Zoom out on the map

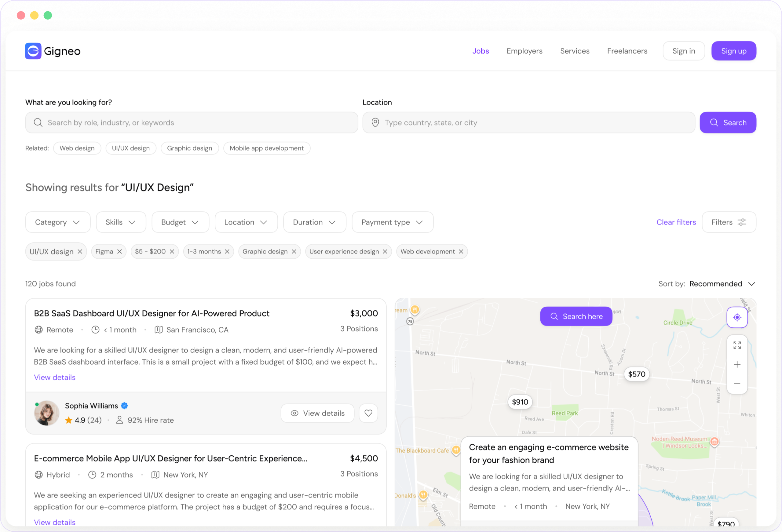point(737,384)
